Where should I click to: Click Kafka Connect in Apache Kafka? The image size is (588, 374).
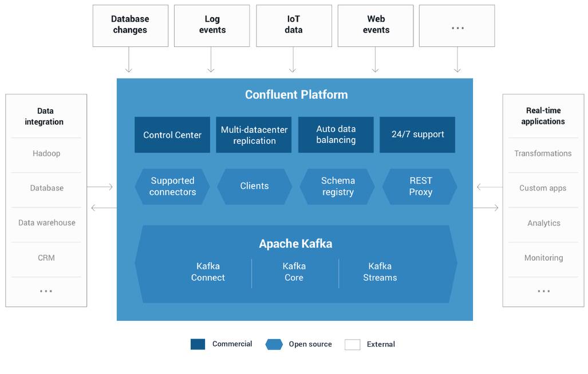pos(208,272)
